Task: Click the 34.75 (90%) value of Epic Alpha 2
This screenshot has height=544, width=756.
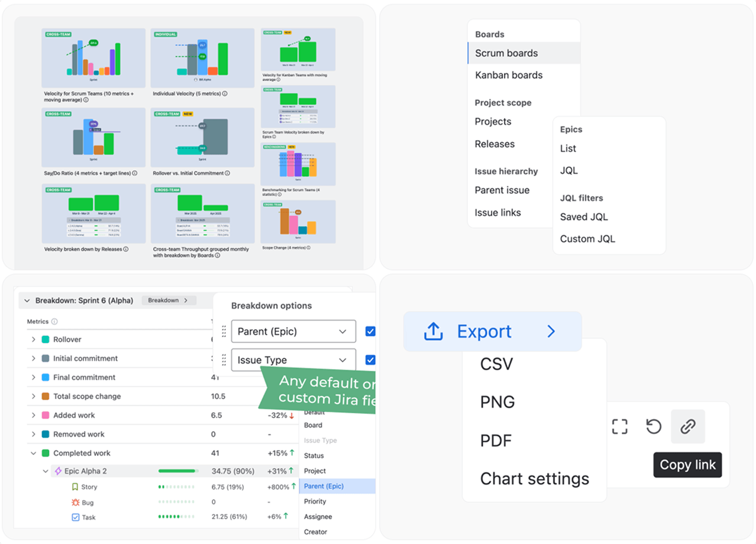Action: click(233, 471)
